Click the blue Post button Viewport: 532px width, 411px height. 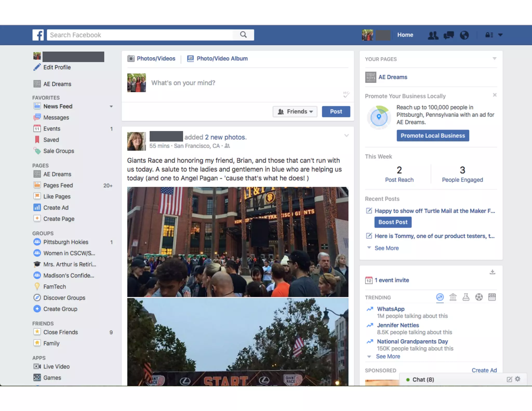(336, 111)
